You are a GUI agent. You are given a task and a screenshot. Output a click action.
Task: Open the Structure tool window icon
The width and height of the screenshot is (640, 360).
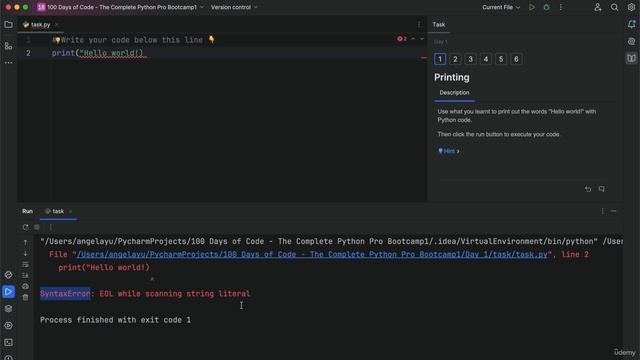[8, 46]
